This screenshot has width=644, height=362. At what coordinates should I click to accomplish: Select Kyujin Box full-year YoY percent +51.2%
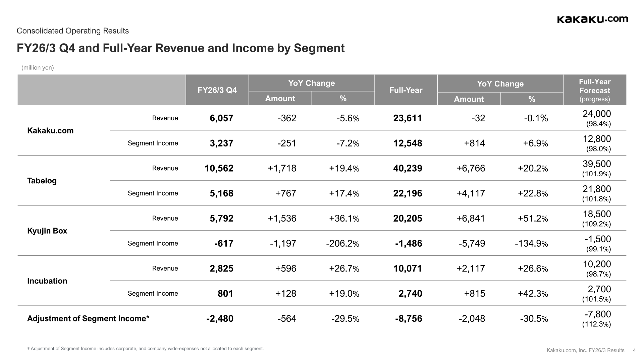[x=533, y=219]
